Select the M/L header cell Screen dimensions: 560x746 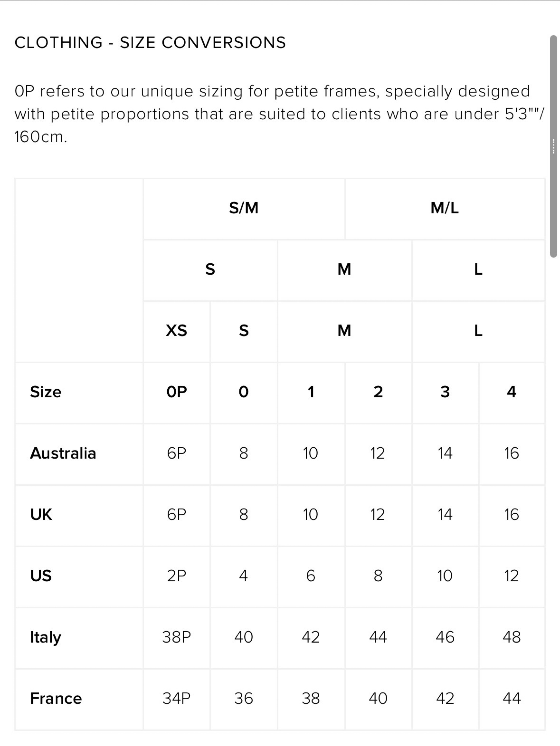tap(445, 208)
